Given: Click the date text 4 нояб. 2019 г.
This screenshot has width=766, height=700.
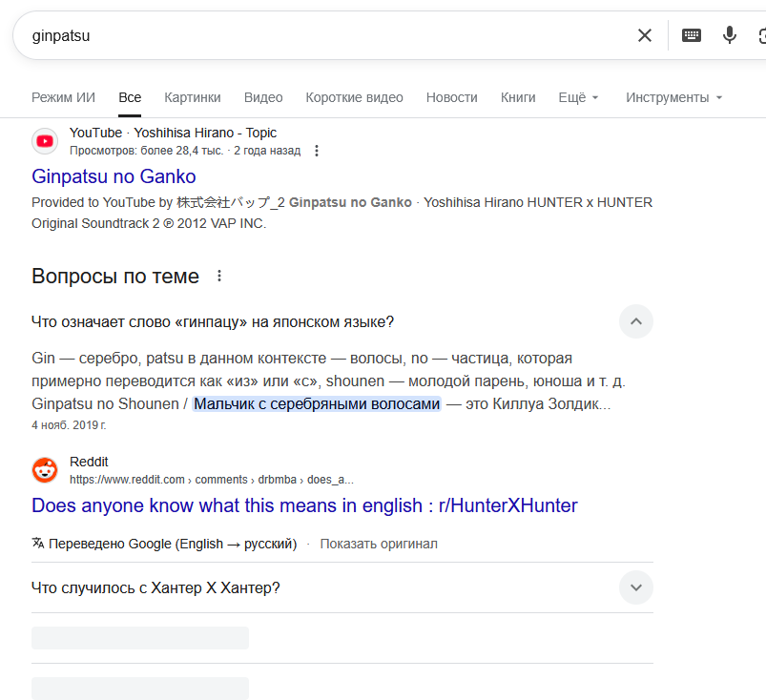Looking at the screenshot, I should (69, 425).
